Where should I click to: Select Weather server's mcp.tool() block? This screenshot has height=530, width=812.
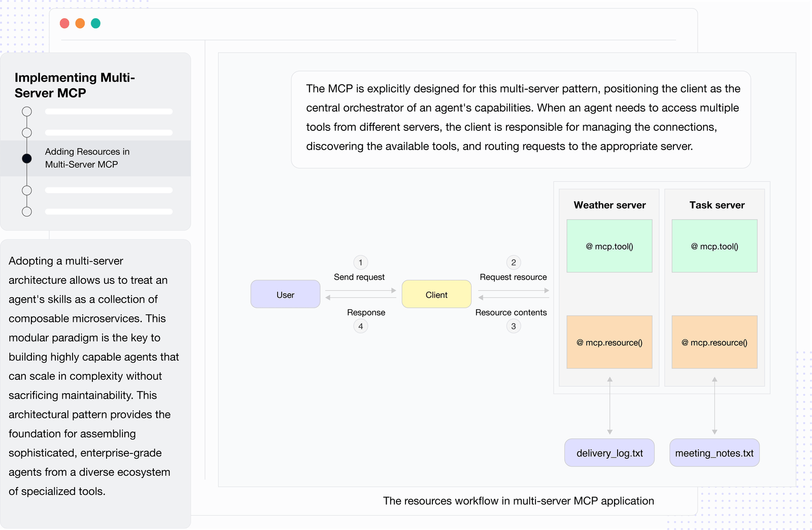[609, 246]
